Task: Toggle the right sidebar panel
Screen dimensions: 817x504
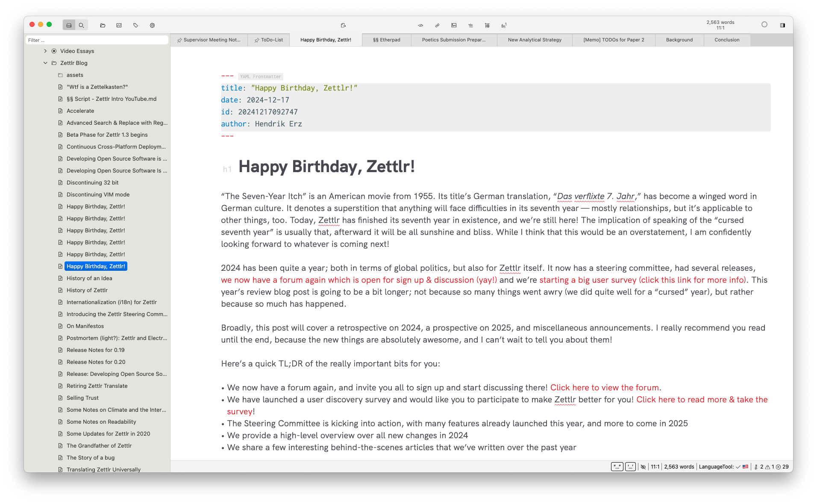Action: (x=782, y=25)
